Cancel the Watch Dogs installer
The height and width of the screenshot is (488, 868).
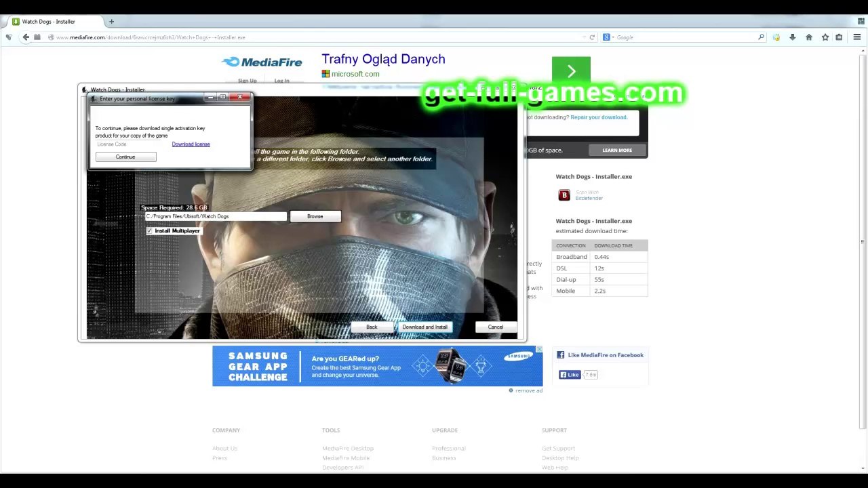pos(496,327)
